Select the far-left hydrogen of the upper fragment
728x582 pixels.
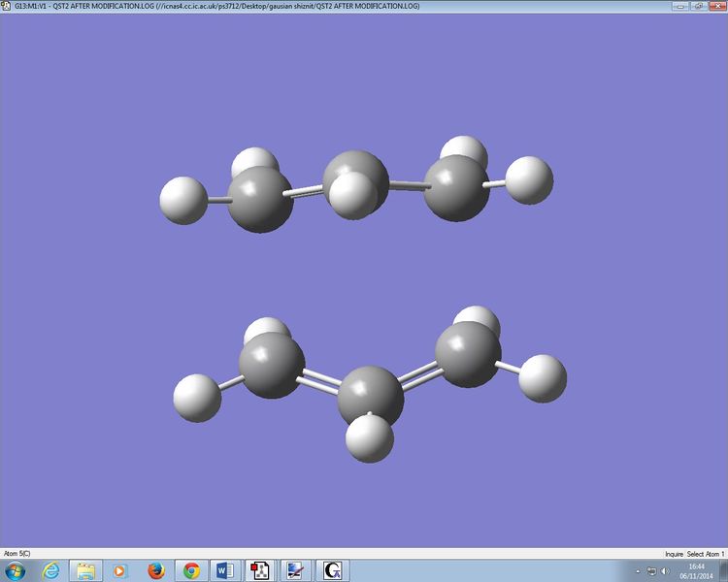coord(183,201)
